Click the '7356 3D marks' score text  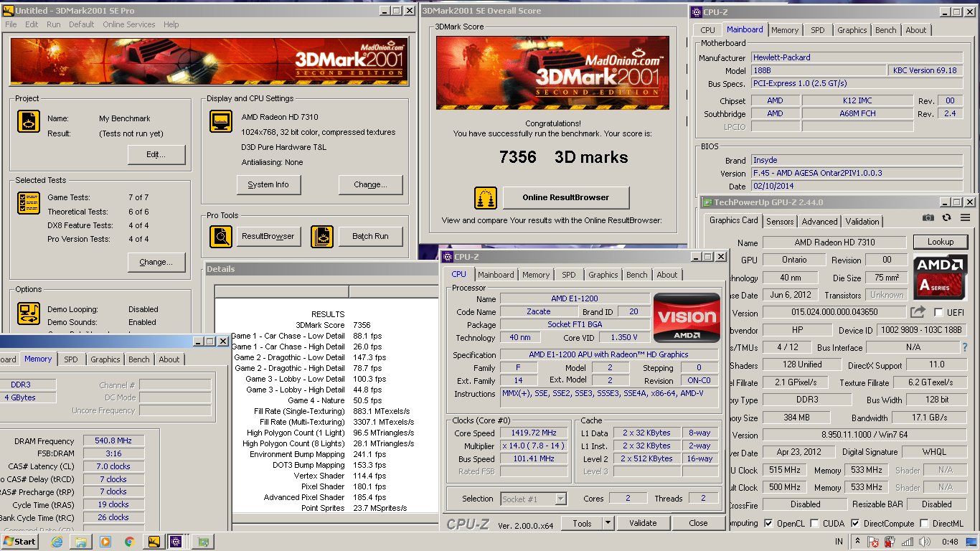click(563, 157)
